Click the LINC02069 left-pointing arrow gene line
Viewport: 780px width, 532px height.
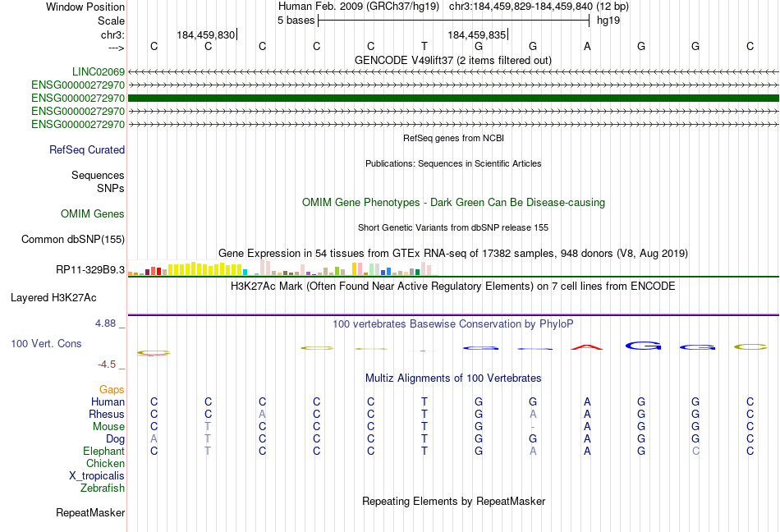click(453, 72)
